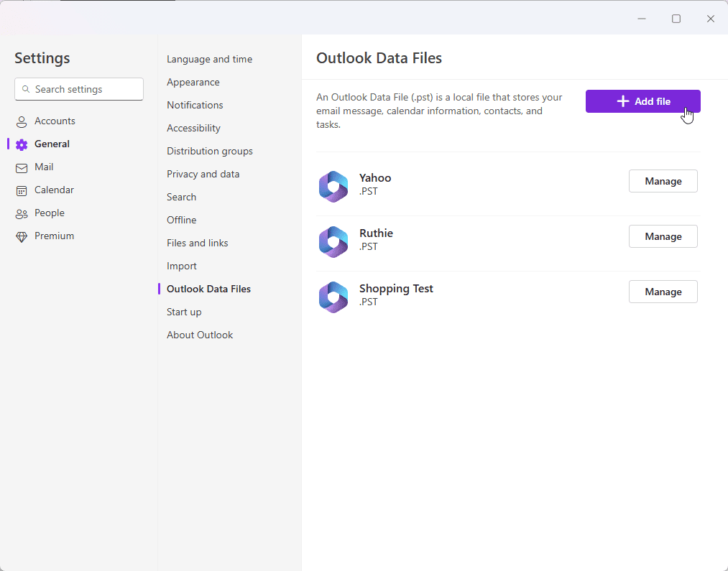
Task: Open the General settings category label
Action: pos(52,144)
